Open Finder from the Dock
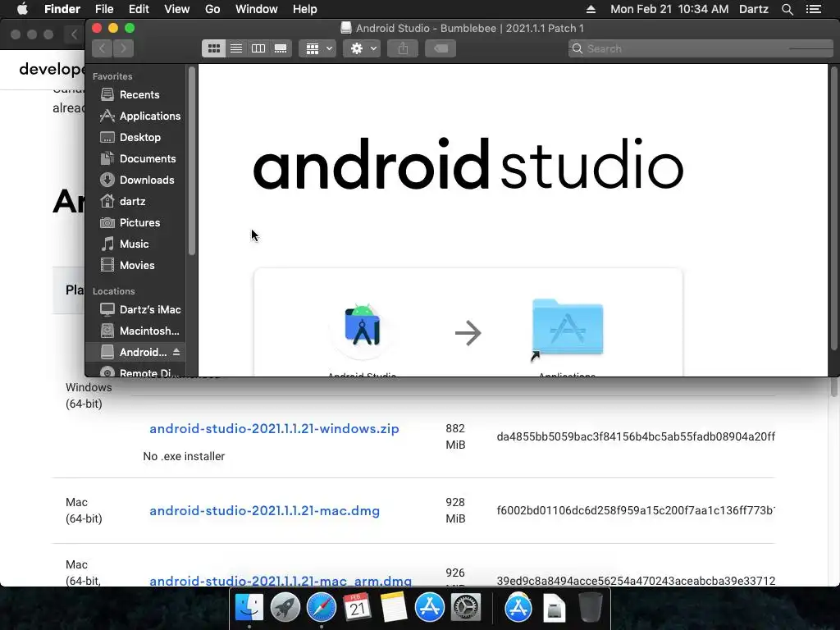 [x=249, y=608]
